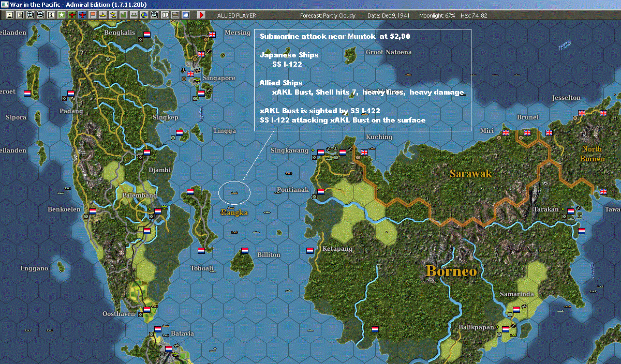Click the Lingga island label
Image resolution: width=621 pixels, height=364 pixels.
(225, 131)
